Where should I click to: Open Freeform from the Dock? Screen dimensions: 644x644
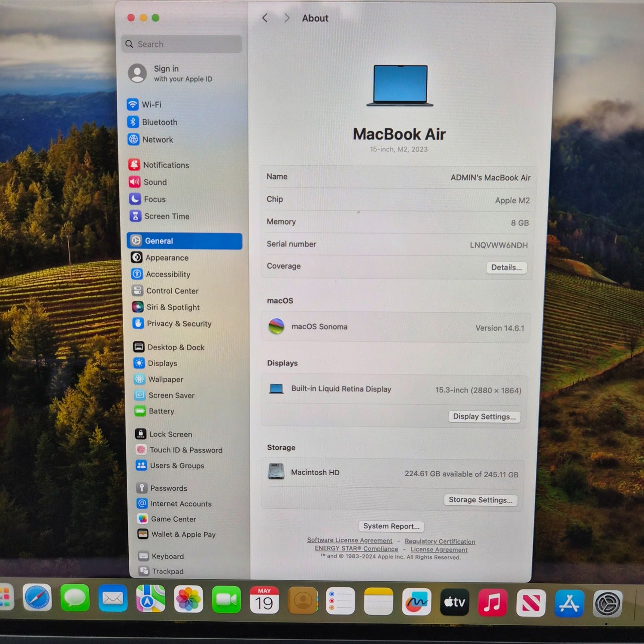coord(416,602)
